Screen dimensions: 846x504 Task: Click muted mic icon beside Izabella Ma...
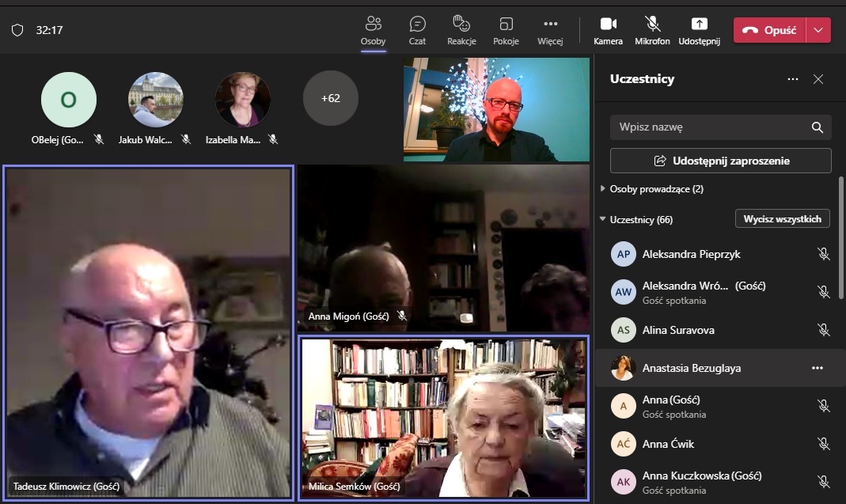tap(274, 140)
